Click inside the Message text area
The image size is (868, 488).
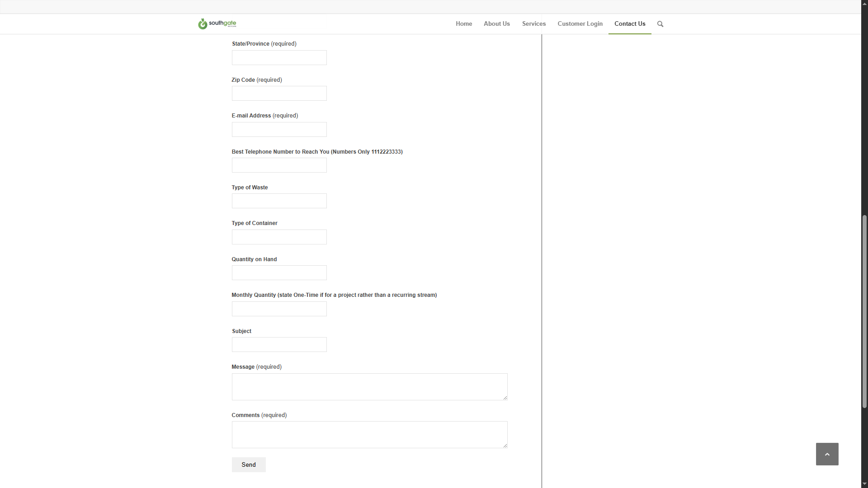pyautogui.click(x=369, y=387)
